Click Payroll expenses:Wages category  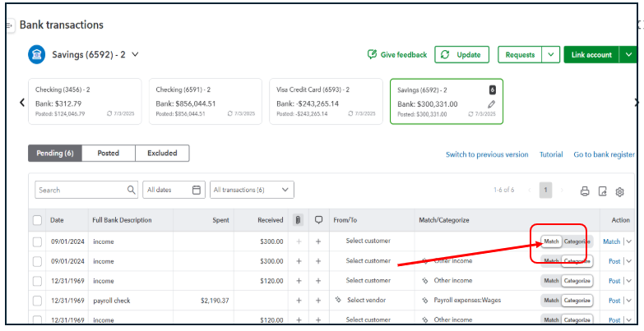(467, 301)
